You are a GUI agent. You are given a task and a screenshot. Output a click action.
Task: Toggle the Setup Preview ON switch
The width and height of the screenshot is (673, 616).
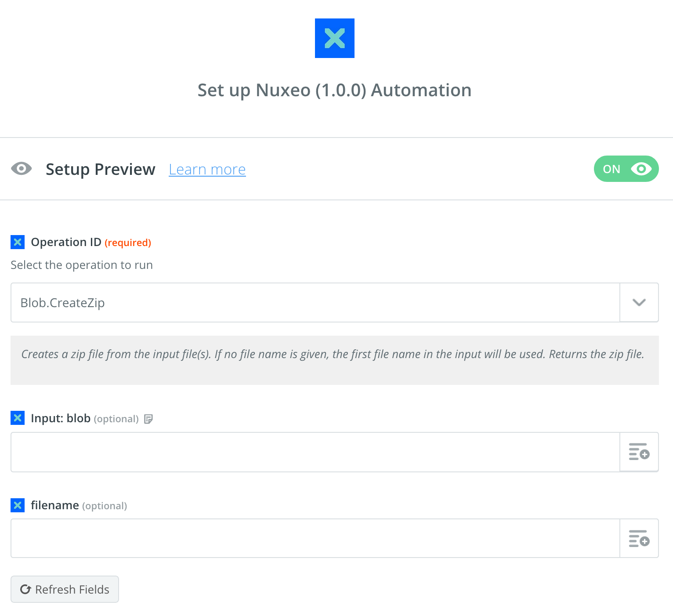[x=626, y=169]
